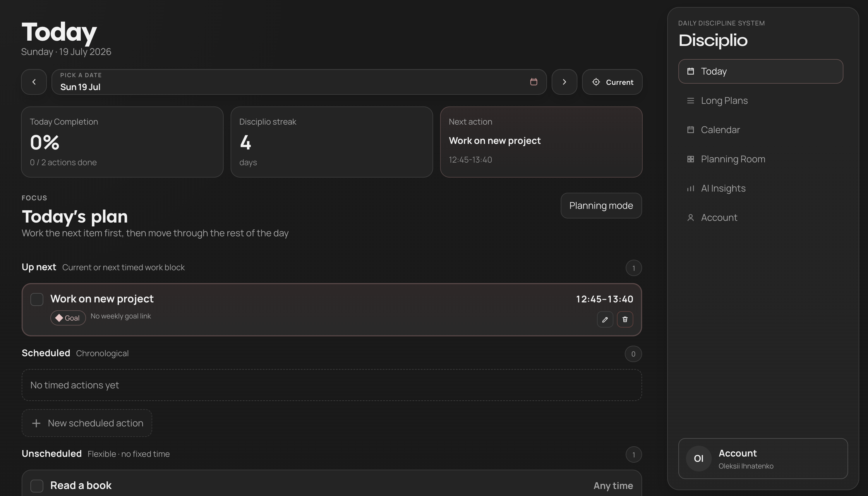Click the 'Any time' label on Read a book
This screenshot has height=496, width=868.
(613, 486)
